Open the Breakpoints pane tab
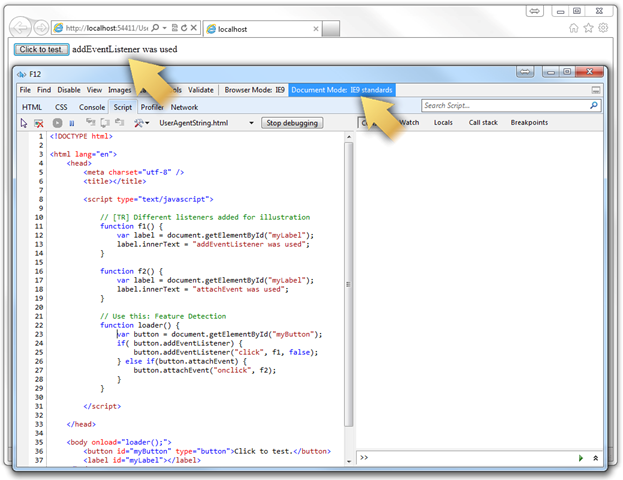 tap(529, 123)
